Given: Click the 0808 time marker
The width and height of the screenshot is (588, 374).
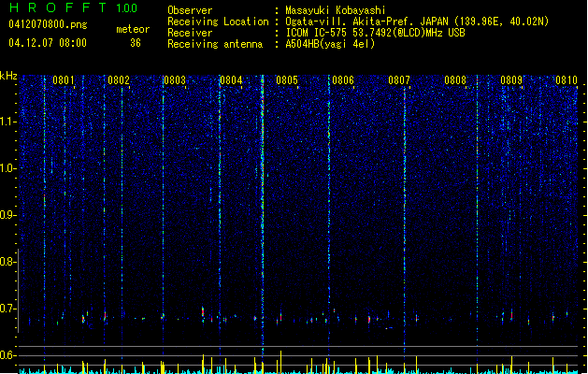Looking at the screenshot, I should point(455,80).
